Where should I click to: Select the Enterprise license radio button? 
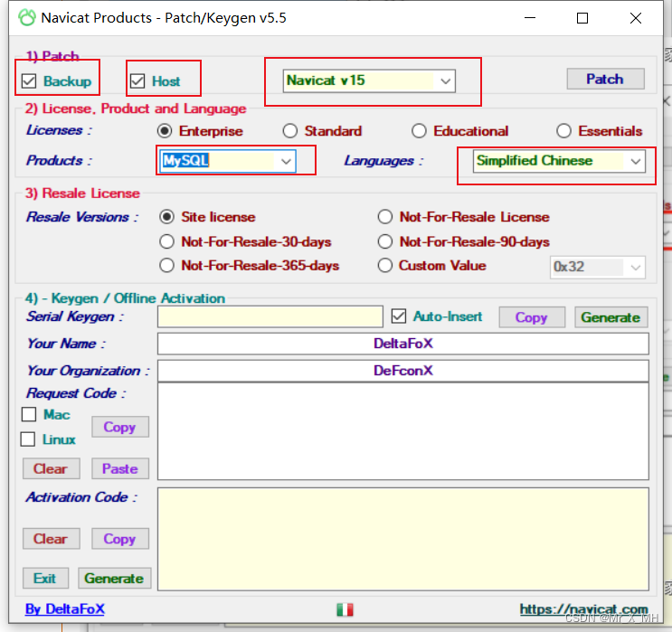pos(165,131)
